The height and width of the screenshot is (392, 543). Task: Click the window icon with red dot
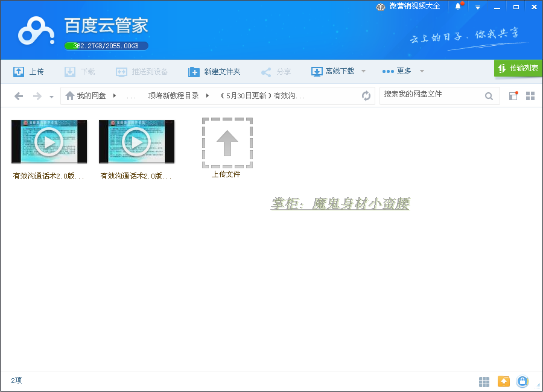click(x=513, y=95)
